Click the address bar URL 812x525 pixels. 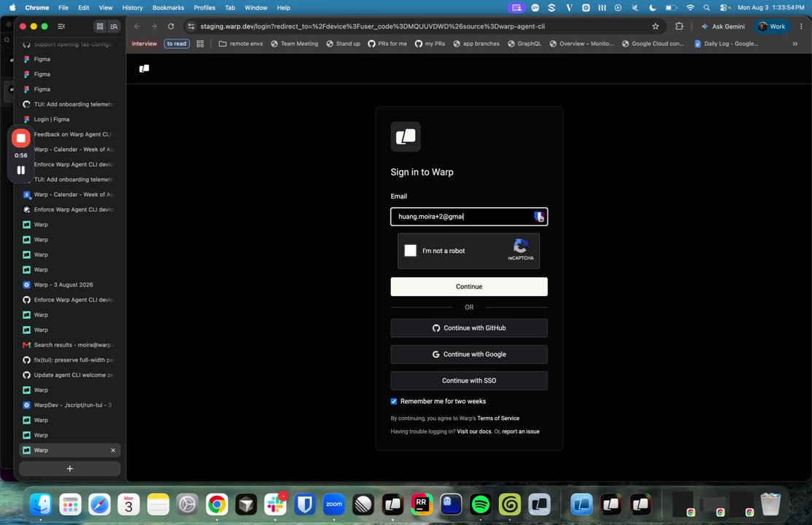[372, 26]
